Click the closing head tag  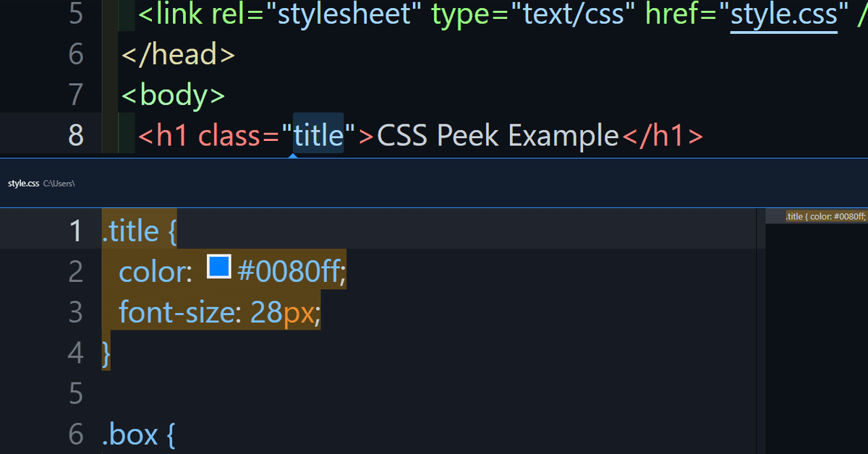pyautogui.click(x=178, y=54)
